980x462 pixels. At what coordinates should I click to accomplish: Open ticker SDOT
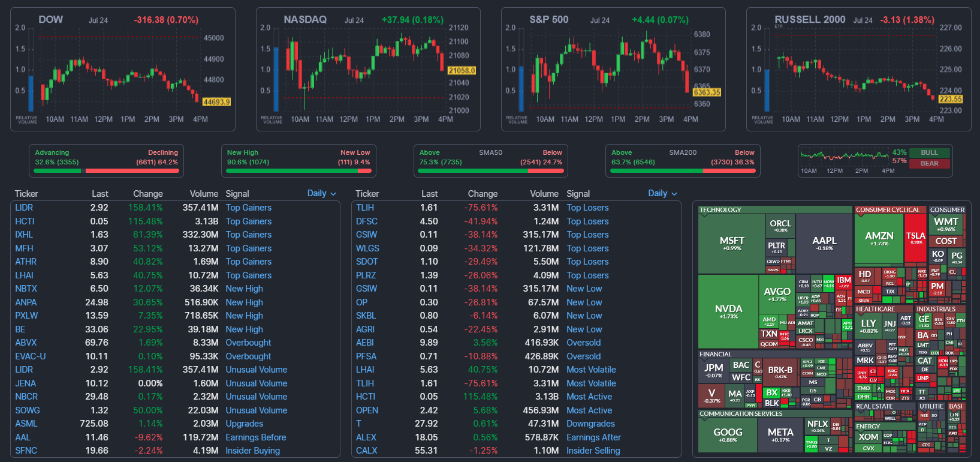coord(367,262)
